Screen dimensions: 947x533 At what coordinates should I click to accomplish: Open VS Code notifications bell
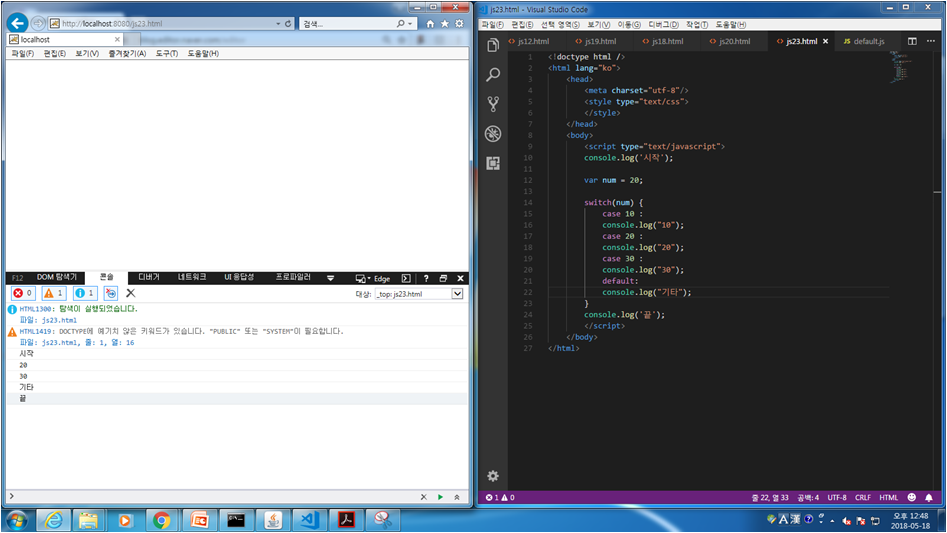click(929, 497)
